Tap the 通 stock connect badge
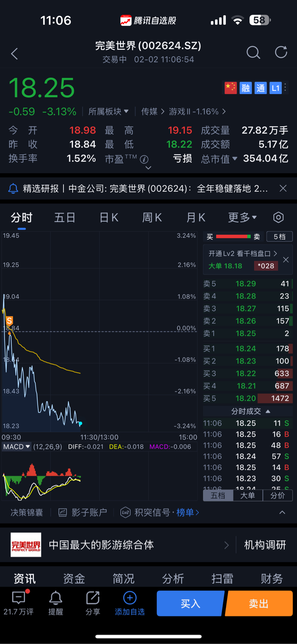Viewport: 297px width, 644px height. [x=261, y=88]
